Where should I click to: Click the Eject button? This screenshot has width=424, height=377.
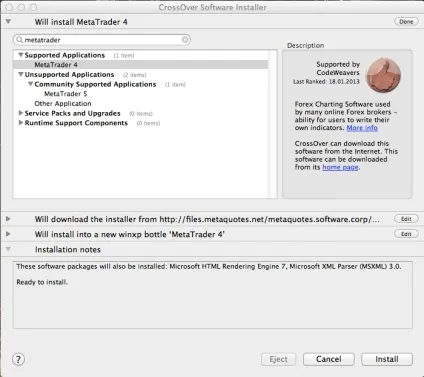pyautogui.click(x=278, y=359)
